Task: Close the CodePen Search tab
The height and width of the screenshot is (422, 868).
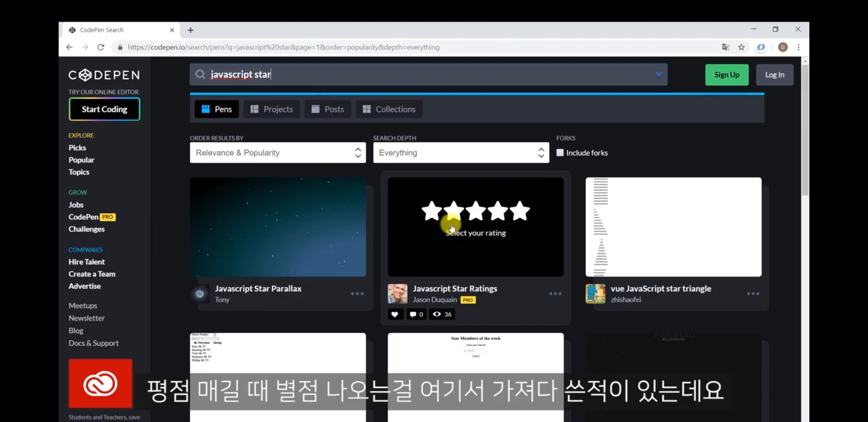Action: coord(172,30)
